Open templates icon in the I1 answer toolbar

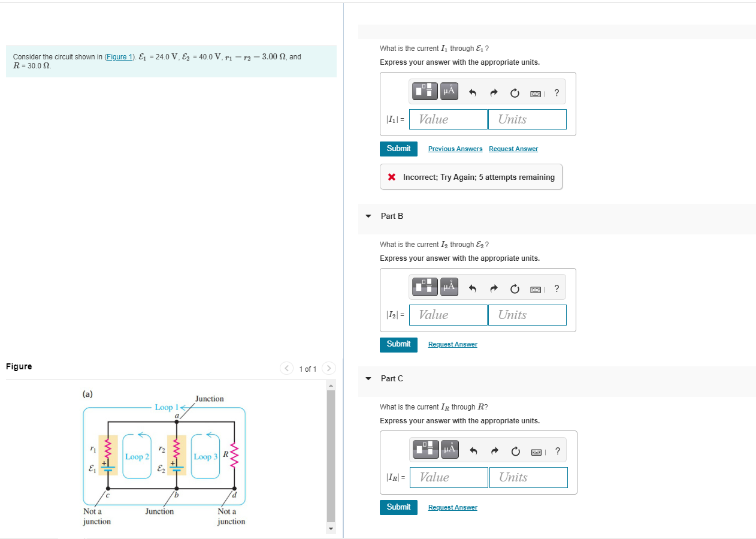click(426, 92)
